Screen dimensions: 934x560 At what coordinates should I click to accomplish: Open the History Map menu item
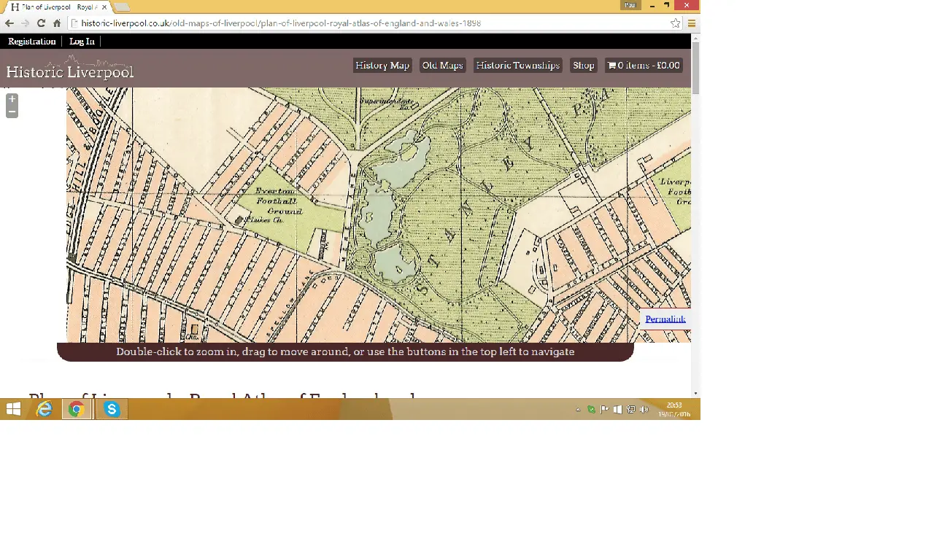pyautogui.click(x=382, y=66)
